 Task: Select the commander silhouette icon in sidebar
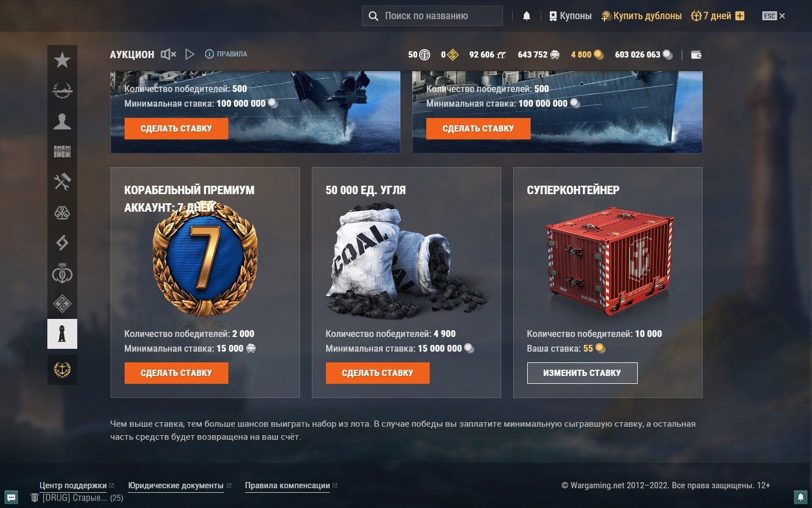[x=62, y=121]
